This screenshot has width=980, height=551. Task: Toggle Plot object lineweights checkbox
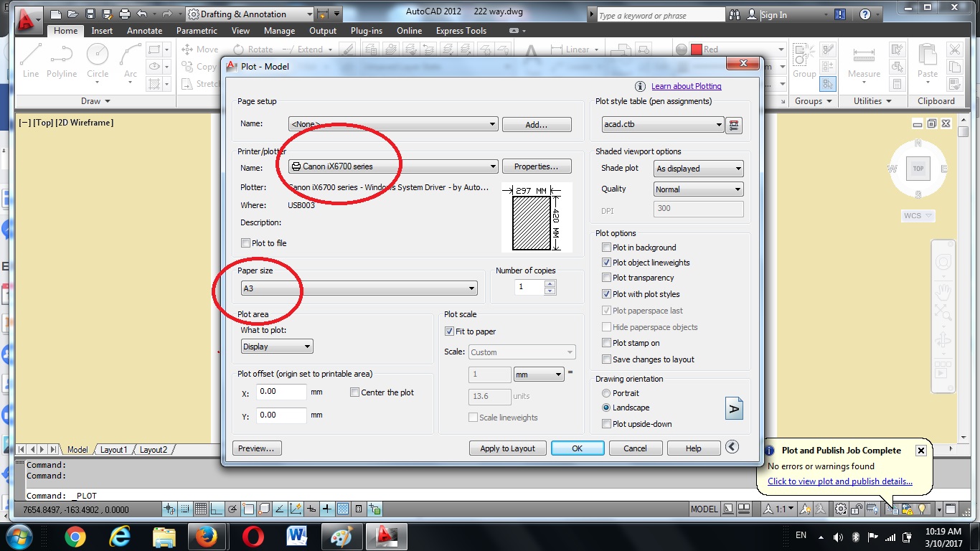[x=607, y=263]
